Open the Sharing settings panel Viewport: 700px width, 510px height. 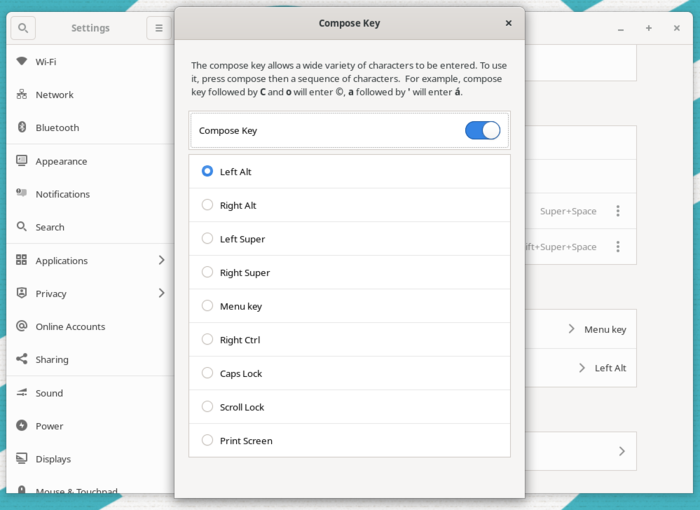90,360
